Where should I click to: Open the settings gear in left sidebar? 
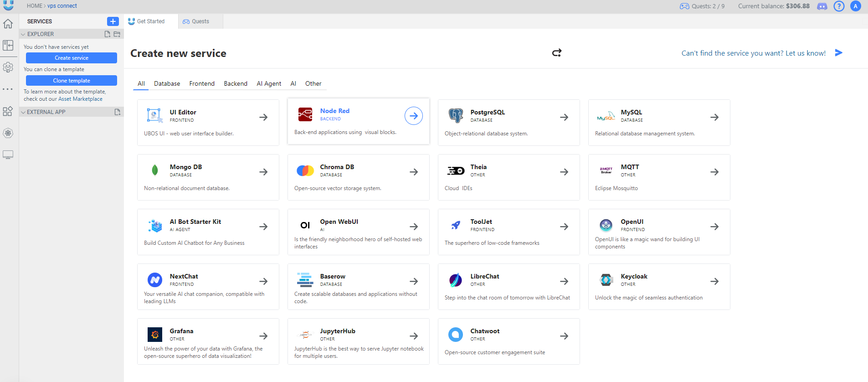8,67
